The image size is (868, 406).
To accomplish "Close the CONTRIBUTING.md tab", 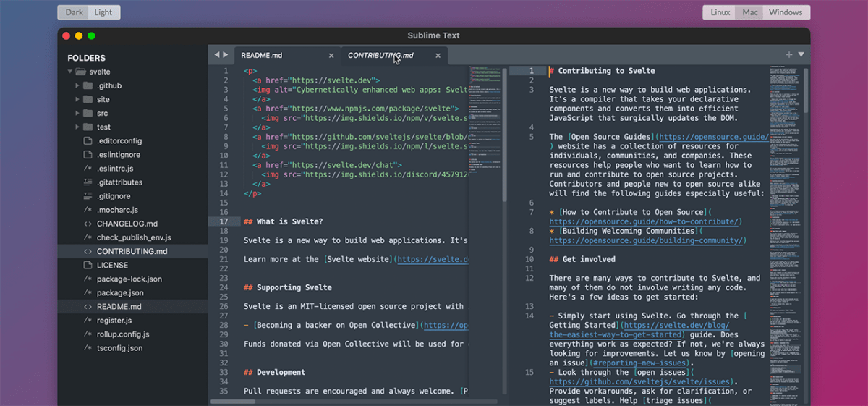I will point(438,55).
